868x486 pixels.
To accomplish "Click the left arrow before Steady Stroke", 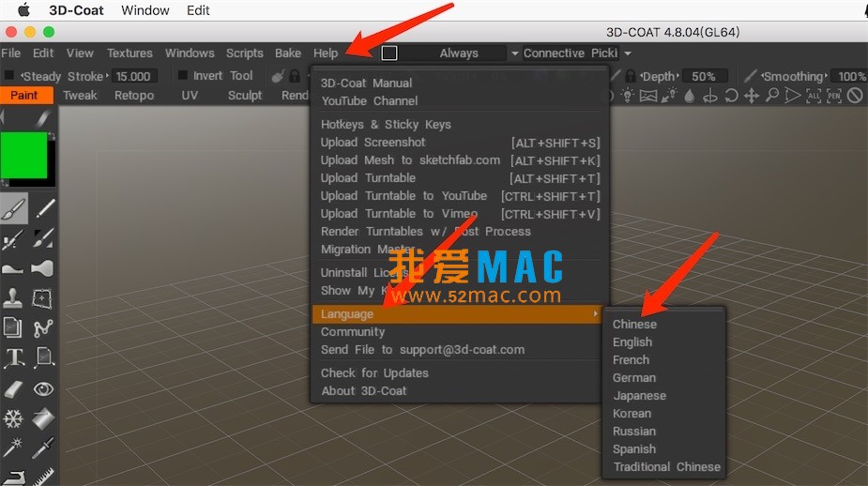I will tap(23, 76).
